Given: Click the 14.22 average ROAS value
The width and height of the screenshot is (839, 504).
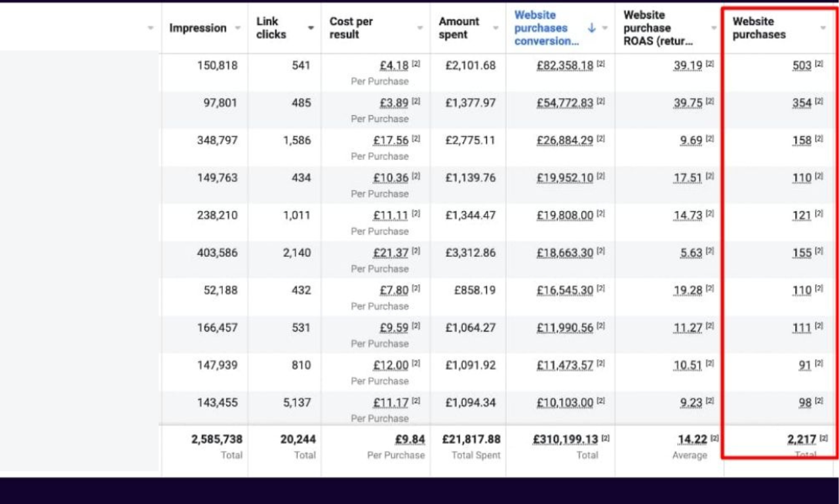Looking at the screenshot, I should [x=692, y=440].
